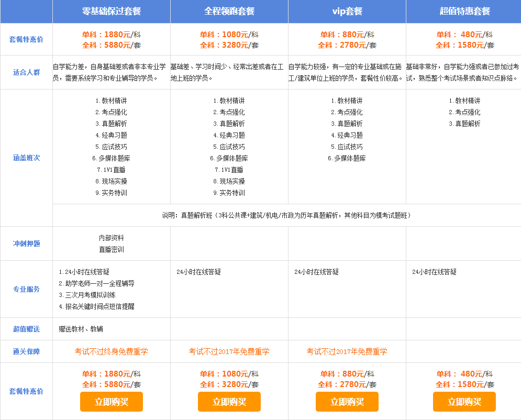Click 直播密训 in the 冲刺押题 row
The width and height of the screenshot is (521, 420).
click(111, 250)
